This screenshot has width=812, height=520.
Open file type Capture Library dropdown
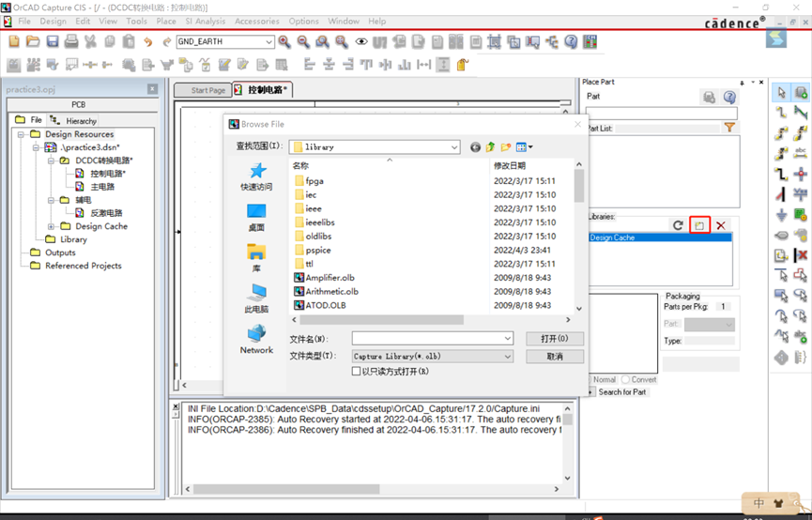pos(508,357)
